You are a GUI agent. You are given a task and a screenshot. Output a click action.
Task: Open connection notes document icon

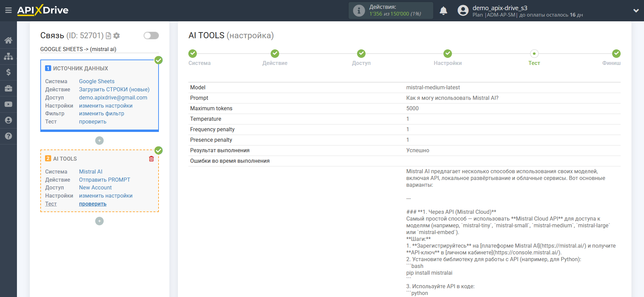point(108,36)
